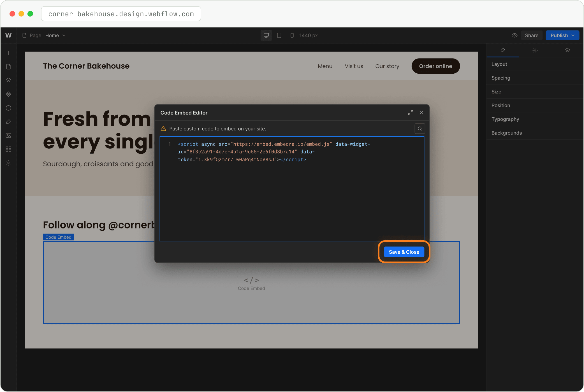584x392 pixels.
Task: Switch to mobile breakpoint view
Action: click(292, 35)
